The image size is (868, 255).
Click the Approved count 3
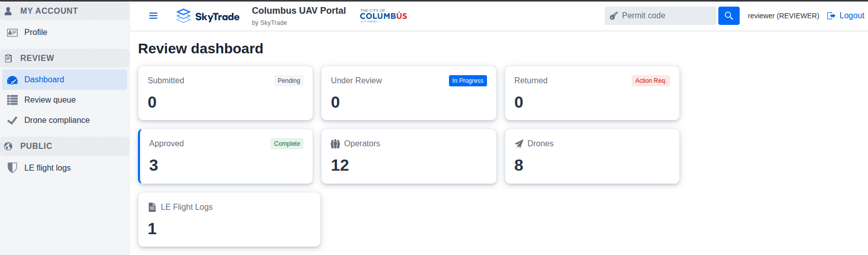click(x=154, y=166)
